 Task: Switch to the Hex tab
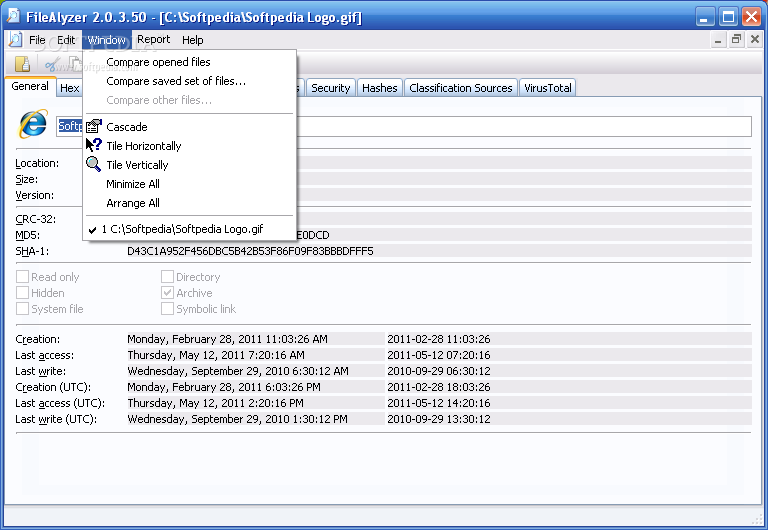(x=70, y=88)
